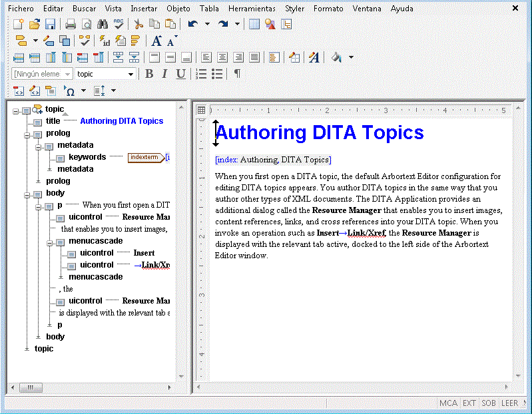
Task: Toggle Italic formatting
Action: coord(164,74)
